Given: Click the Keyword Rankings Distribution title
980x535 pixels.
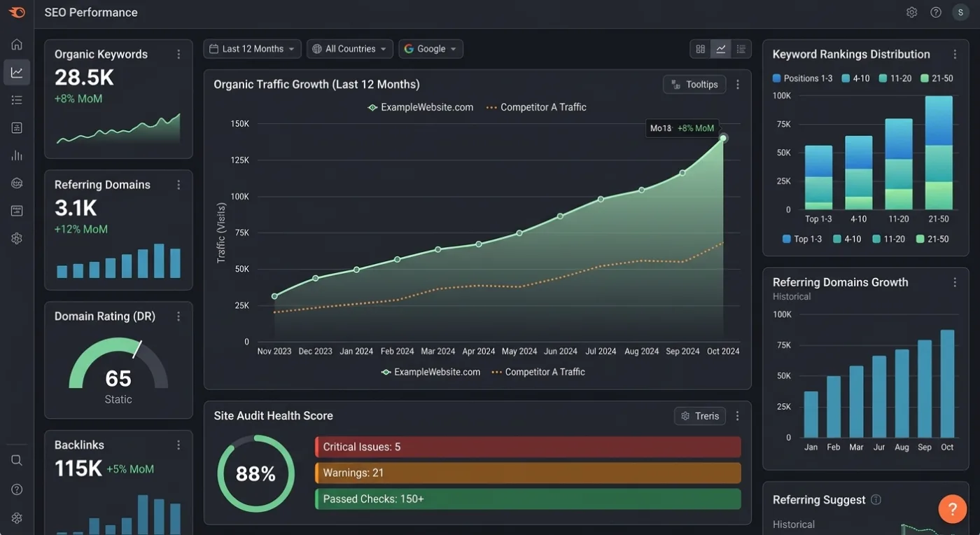Looking at the screenshot, I should point(851,55).
